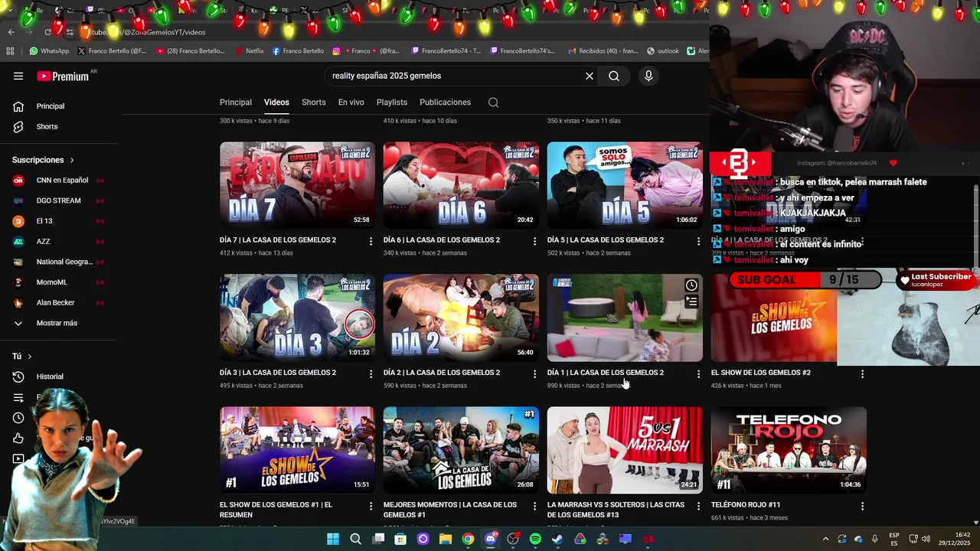980x551 pixels.
Task: Open the YouTube hamburger guide menu
Action: pos(18,76)
